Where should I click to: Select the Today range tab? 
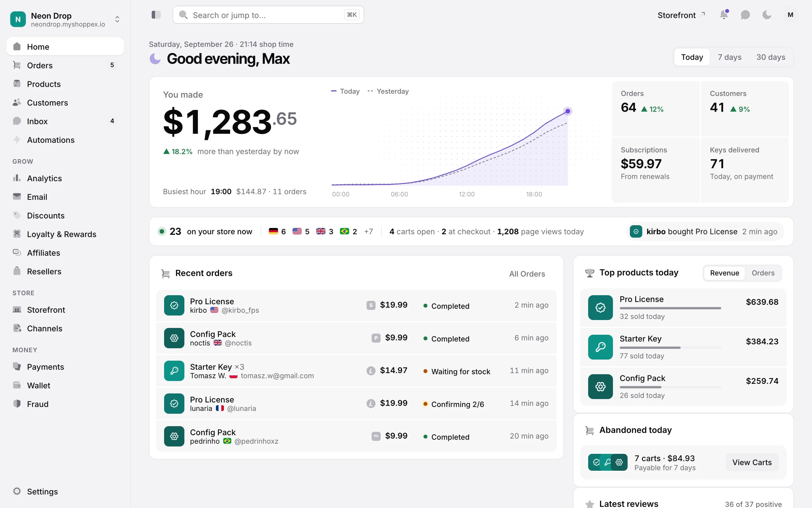tap(692, 57)
